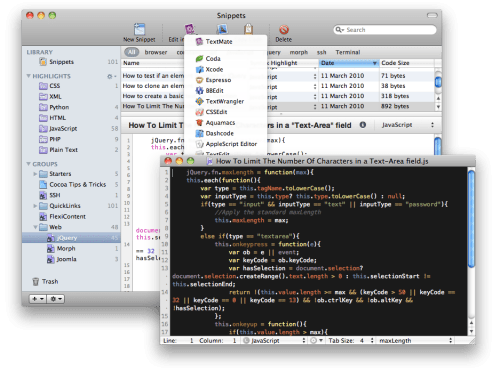Screen dimensions: 500x371
Task: Choose the Coda leaf icon in the menu
Action: coord(199,59)
